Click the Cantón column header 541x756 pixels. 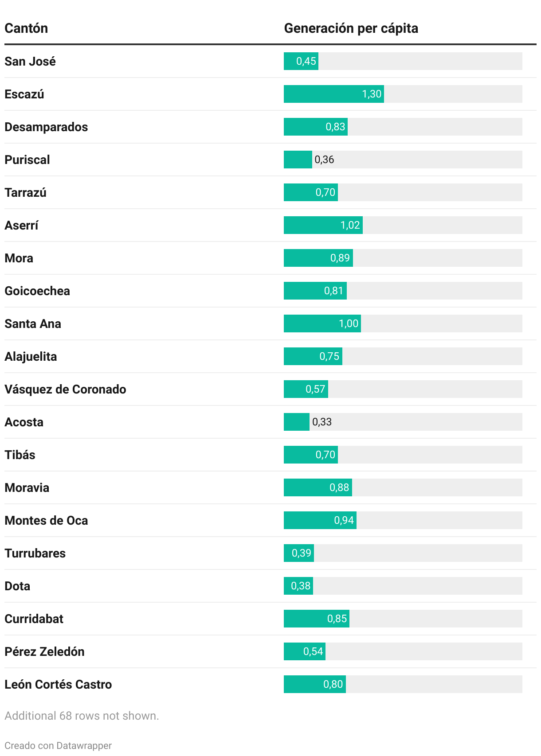(x=26, y=28)
